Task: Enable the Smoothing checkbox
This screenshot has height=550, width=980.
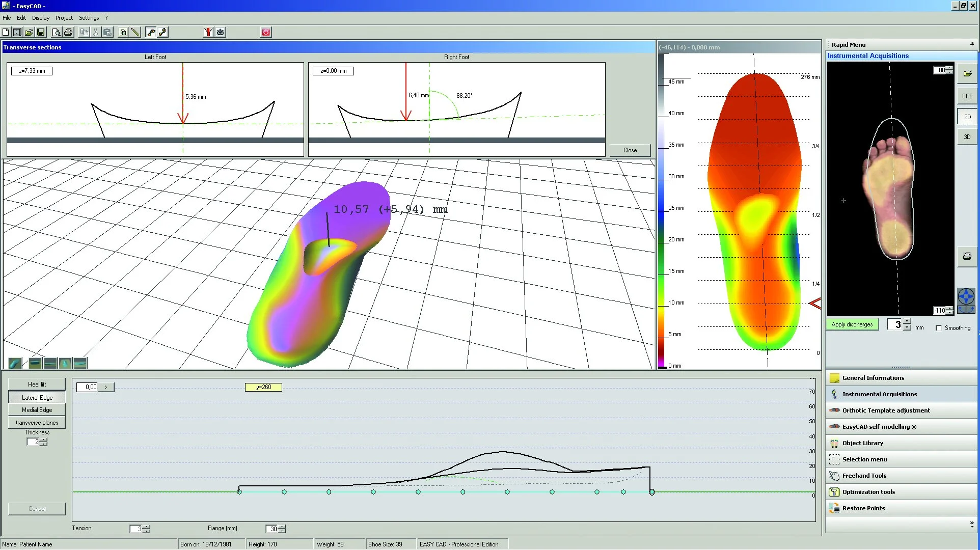Action: 938,328
